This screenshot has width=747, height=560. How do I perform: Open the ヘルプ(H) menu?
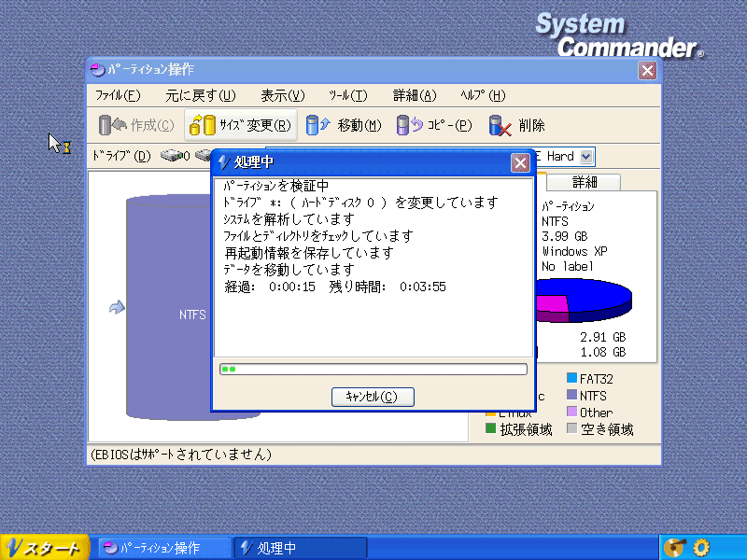tap(483, 96)
